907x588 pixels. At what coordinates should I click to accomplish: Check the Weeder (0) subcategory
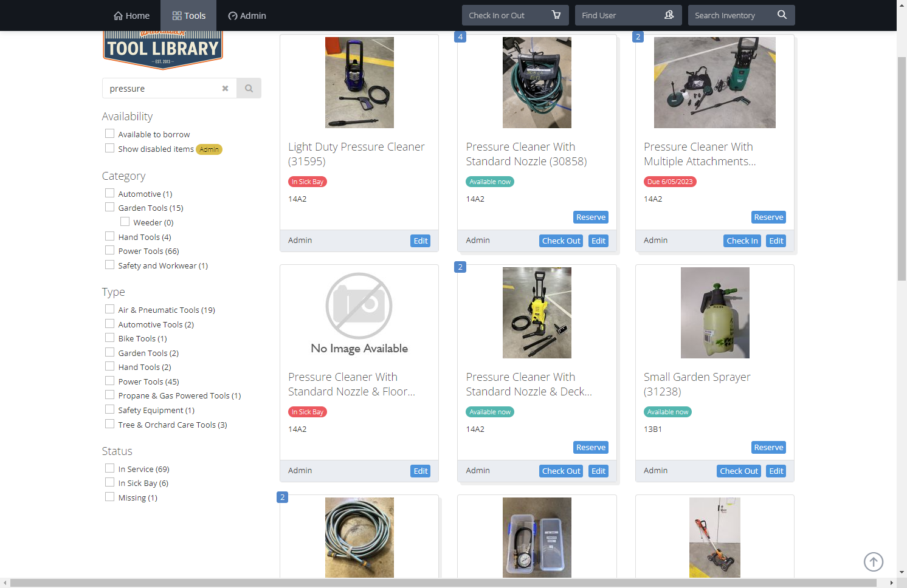pos(125,222)
